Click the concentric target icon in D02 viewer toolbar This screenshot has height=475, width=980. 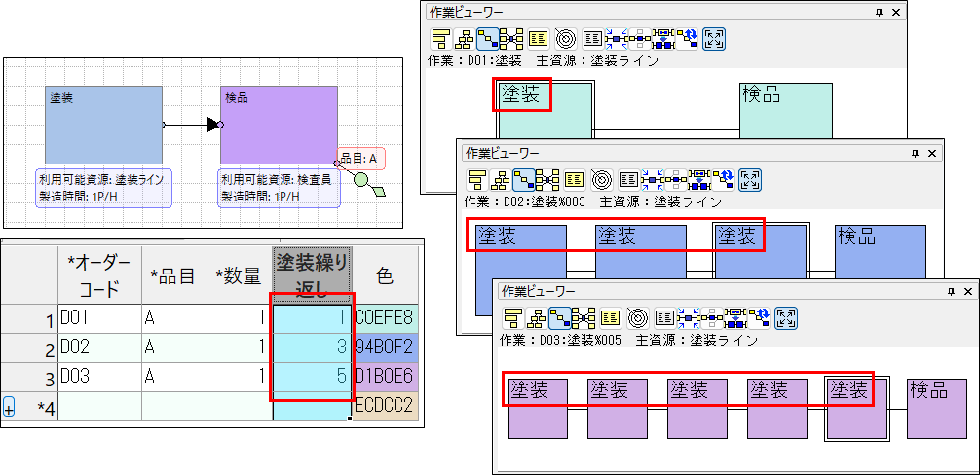pos(601,179)
